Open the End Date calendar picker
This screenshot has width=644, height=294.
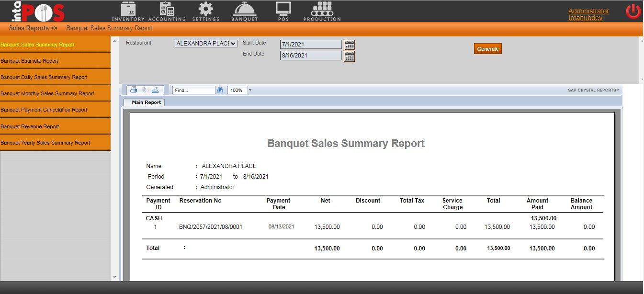(x=349, y=56)
